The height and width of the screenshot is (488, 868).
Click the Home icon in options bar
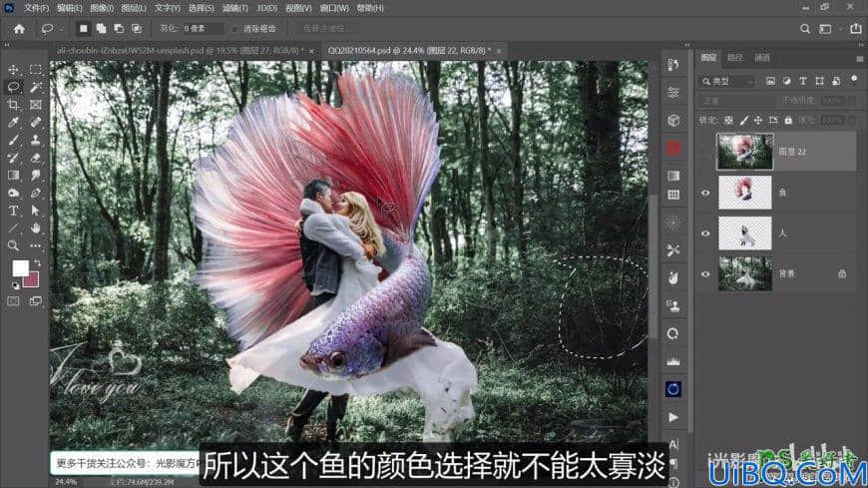[19, 29]
